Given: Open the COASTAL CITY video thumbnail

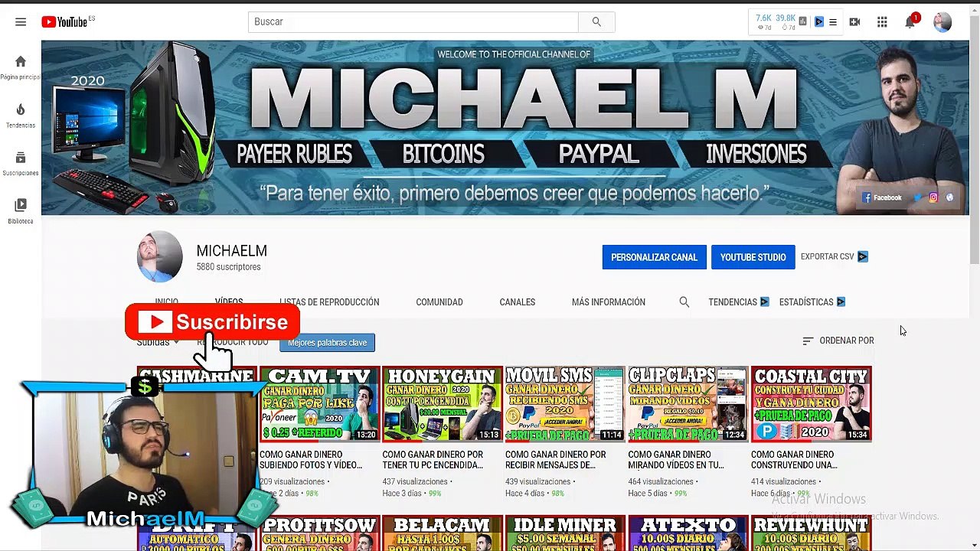Looking at the screenshot, I should pos(811,404).
